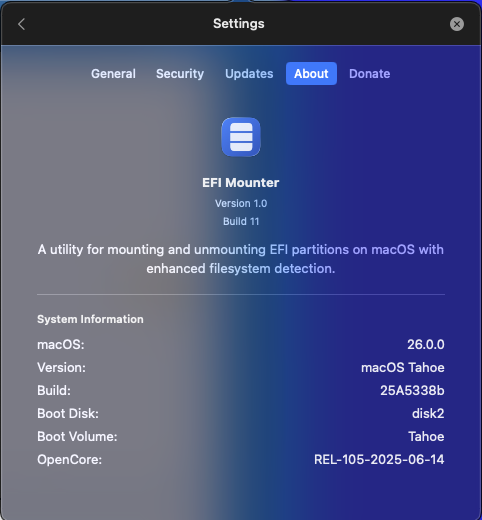
Task: Click the Version: row label
Action: (x=61, y=367)
